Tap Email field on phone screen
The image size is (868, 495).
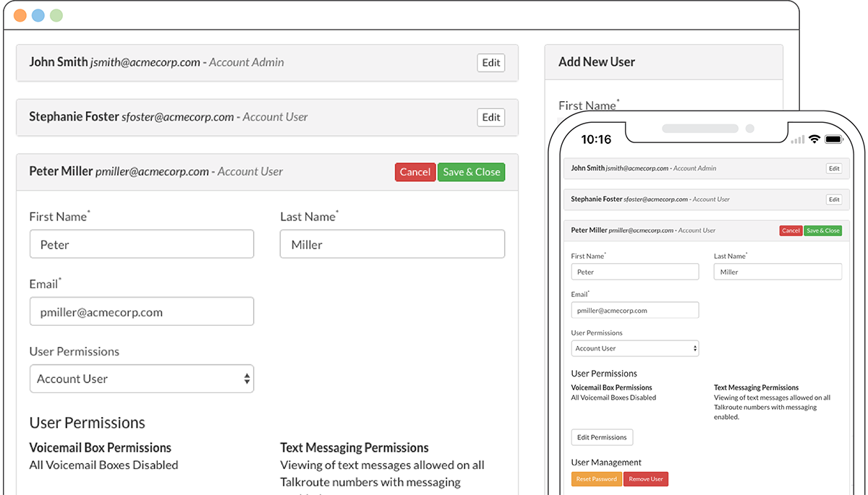tap(635, 310)
